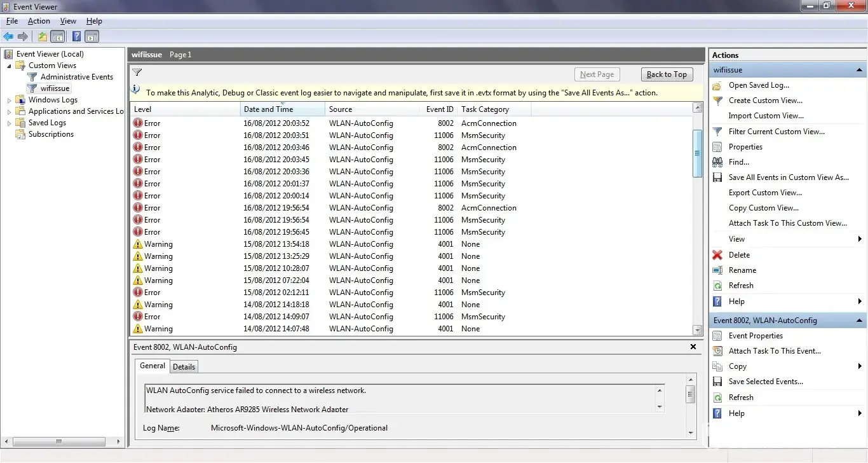
Task: Toggle Show/Hide Action Pane toolbar button
Action: pos(92,37)
